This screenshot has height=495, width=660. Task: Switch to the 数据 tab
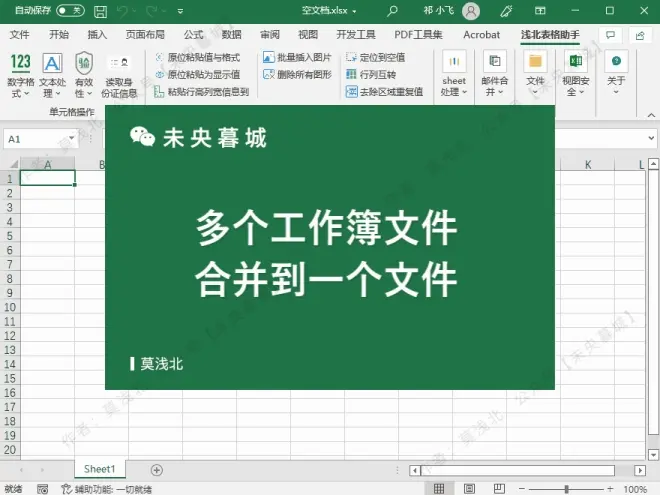click(232, 35)
